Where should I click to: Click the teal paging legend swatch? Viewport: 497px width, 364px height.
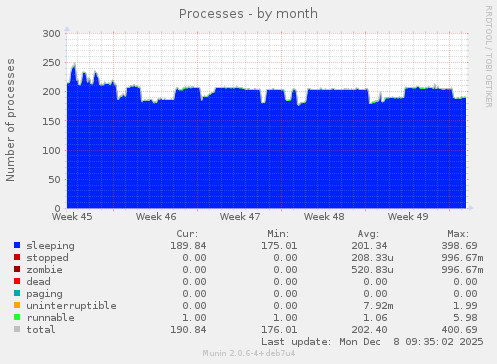pyautogui.click(x=17, y=293)
